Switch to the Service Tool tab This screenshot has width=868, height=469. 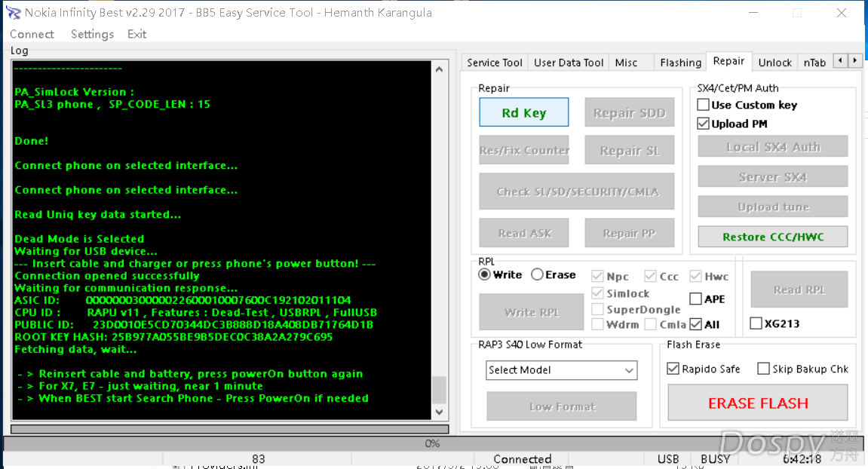click(495, 63)
